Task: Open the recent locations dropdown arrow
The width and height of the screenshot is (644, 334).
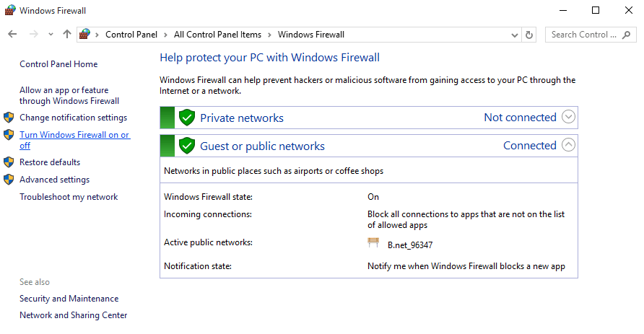Action: [51, 35]
